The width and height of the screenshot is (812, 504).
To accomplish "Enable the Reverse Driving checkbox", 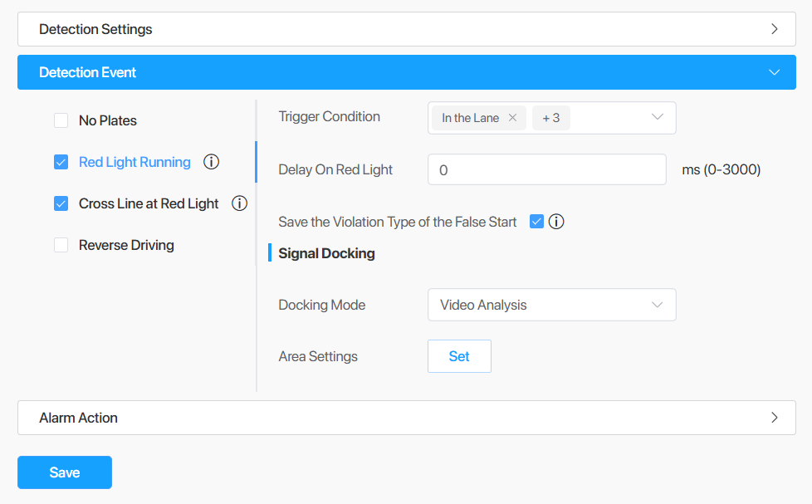I will (x=61, y=245).
